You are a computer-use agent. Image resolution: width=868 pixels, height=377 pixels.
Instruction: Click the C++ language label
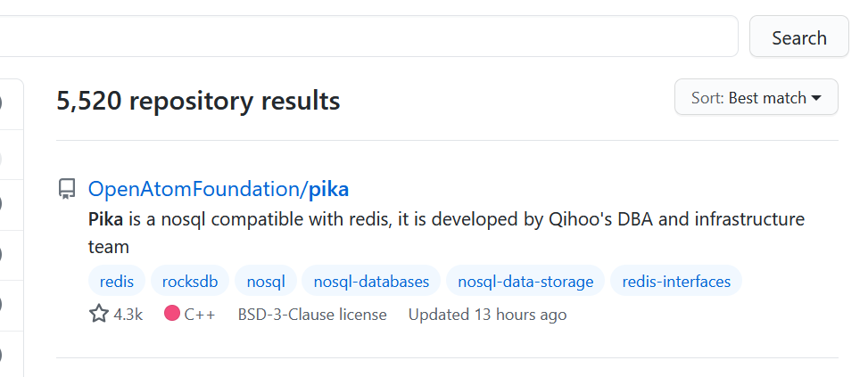pyautogui.click(x=200, y=315)
